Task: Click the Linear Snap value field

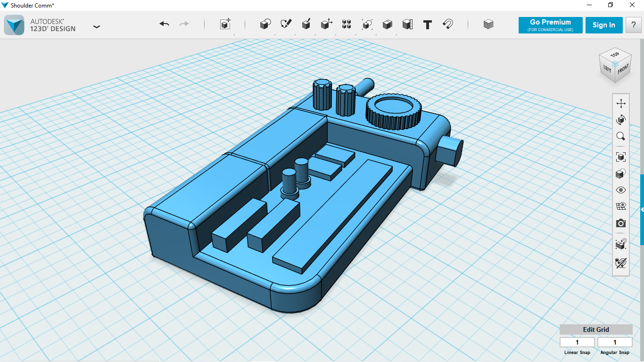Action: (577, 342)
